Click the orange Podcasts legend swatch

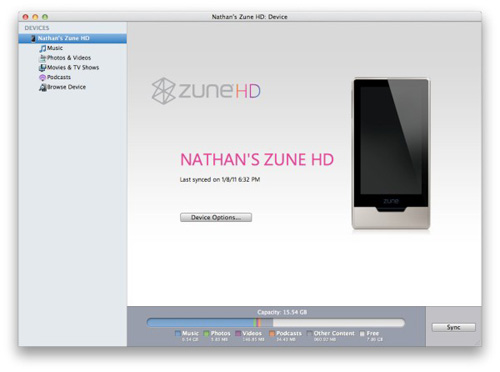point(272,333)
